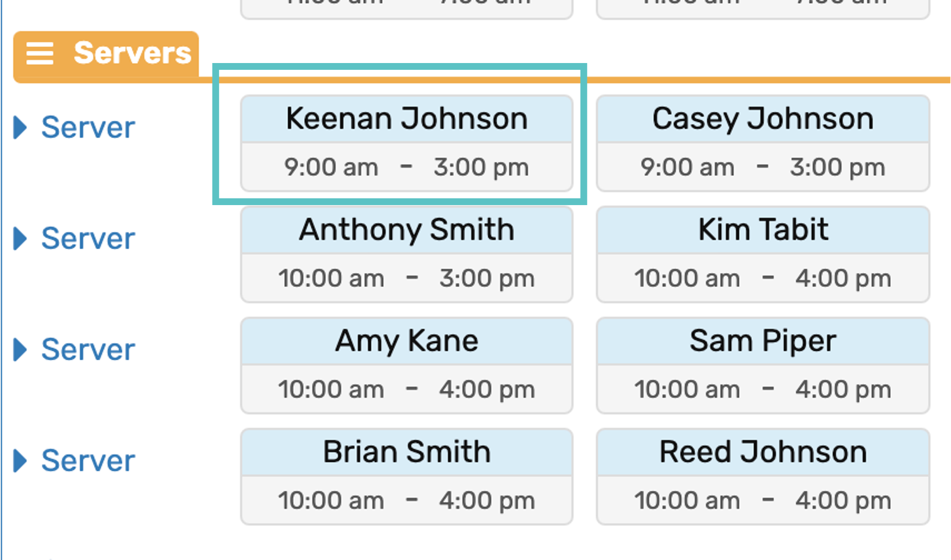The width and height of the screenshot is (951, 560).
Task: Open the Server label beside Brian Smith
Action: (x=88, y=461)
